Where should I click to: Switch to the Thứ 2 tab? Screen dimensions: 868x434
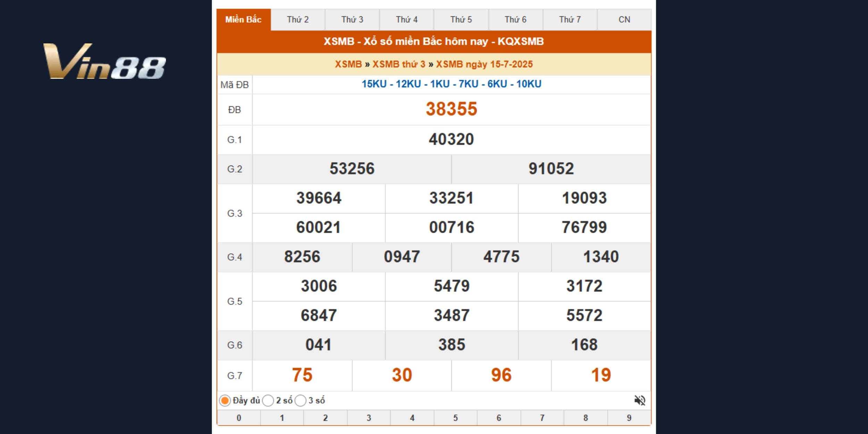click(x=298, y=19)
